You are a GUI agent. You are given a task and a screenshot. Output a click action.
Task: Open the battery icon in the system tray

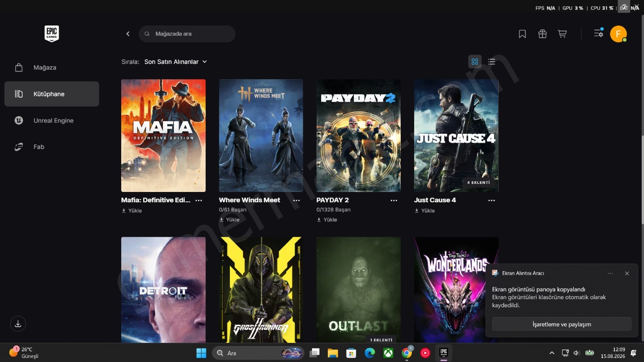(x=589, y=353)
